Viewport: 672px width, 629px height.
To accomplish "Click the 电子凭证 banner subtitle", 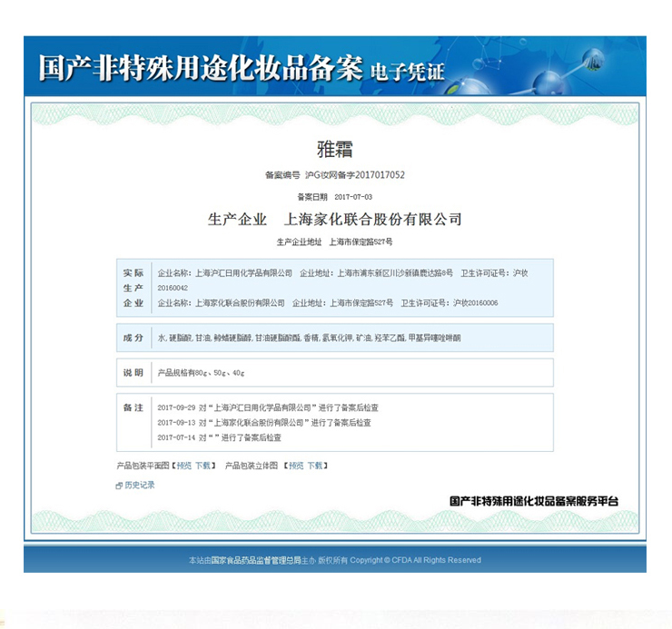I will pyautogui.click(x=408, y=72).
